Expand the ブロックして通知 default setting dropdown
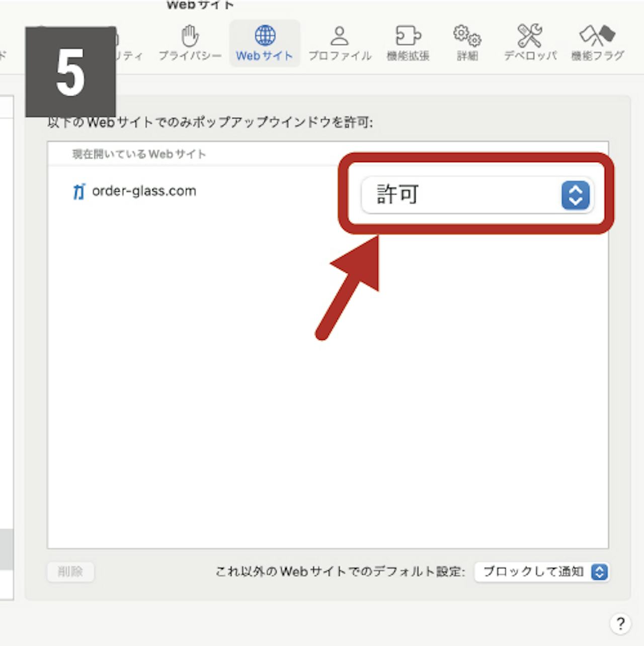The width and height of the screenshot is (644, 646). click(542, 572)
